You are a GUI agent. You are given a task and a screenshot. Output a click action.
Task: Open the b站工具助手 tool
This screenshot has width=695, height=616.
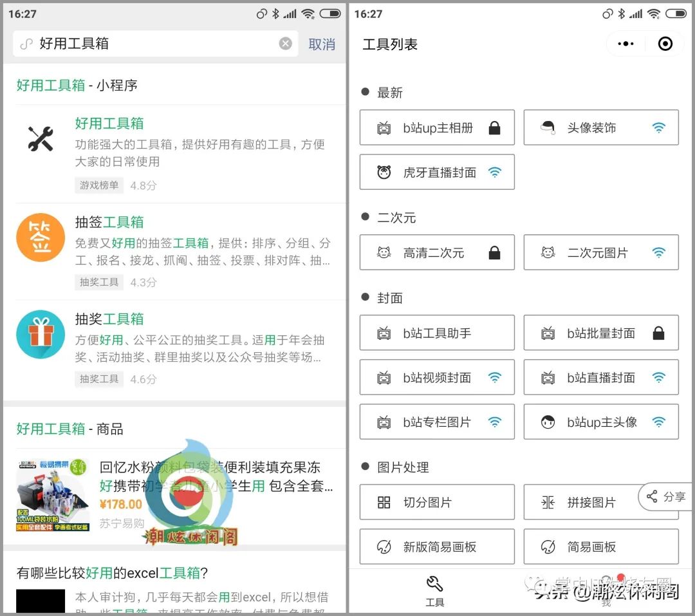pos(437,333)
